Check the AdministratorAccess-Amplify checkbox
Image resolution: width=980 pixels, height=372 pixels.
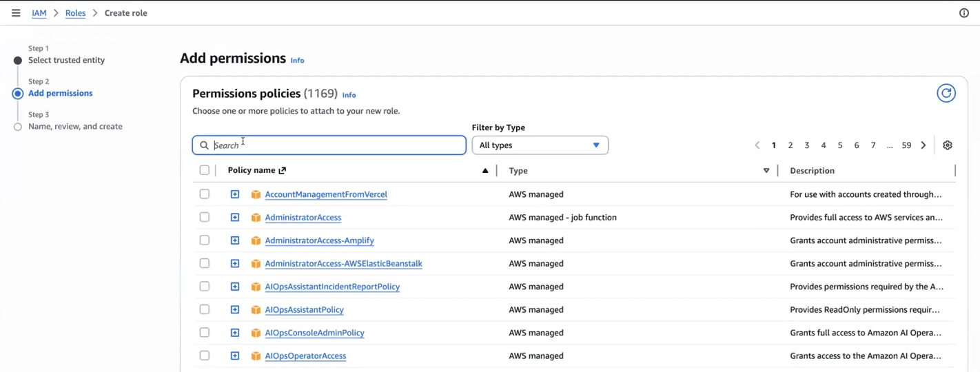(x=205, y=240)
